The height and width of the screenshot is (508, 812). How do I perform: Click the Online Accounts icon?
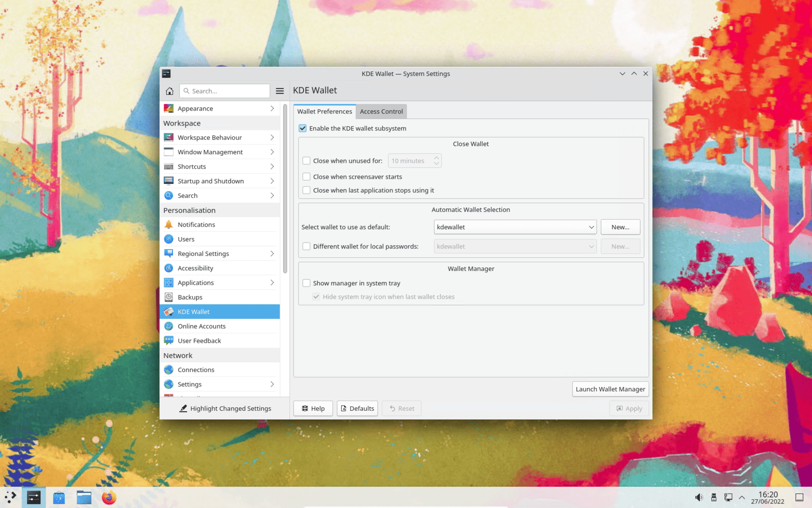tap(169, 326)
